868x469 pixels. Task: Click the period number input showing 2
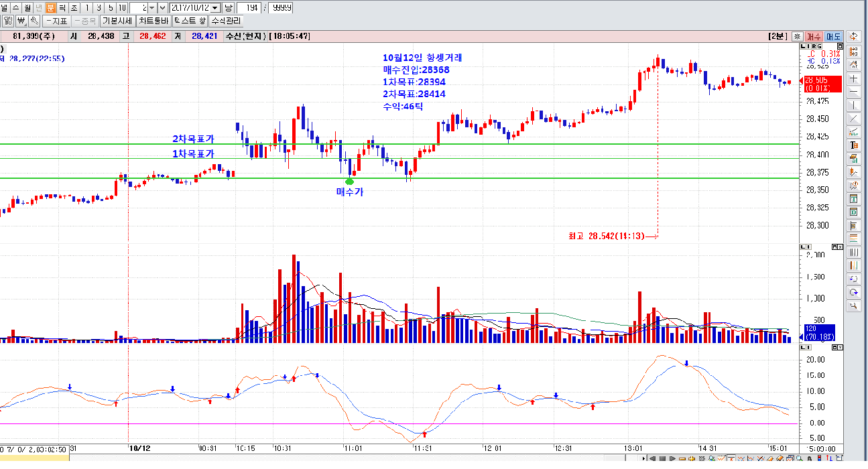pos(139,7)
